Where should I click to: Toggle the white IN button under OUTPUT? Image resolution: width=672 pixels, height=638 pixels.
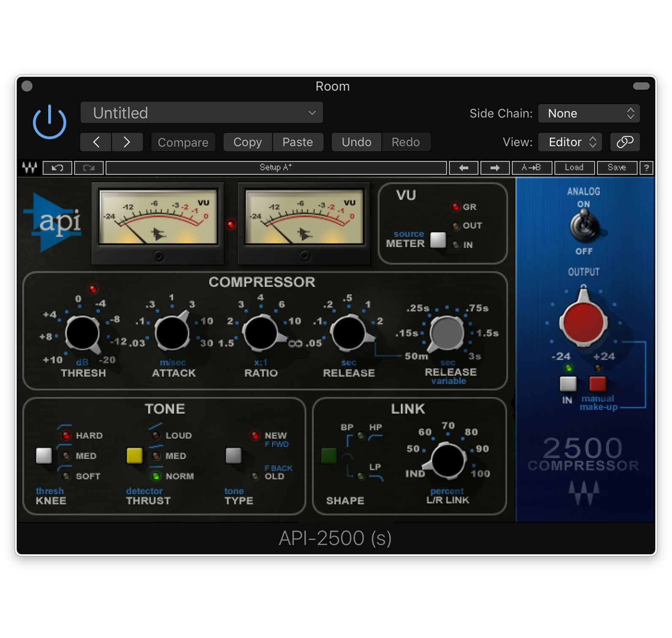pyautogui.click(x=568, y=384)
